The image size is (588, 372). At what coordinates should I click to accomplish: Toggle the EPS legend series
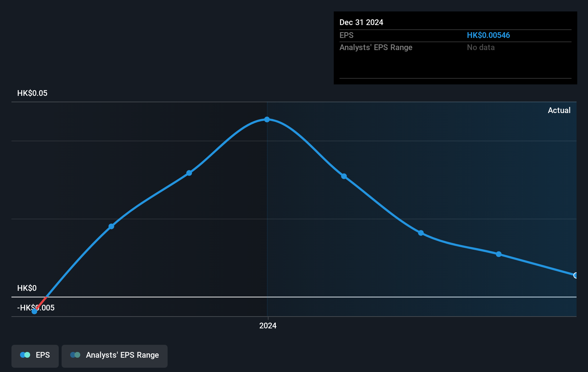(x=35, y=356)
